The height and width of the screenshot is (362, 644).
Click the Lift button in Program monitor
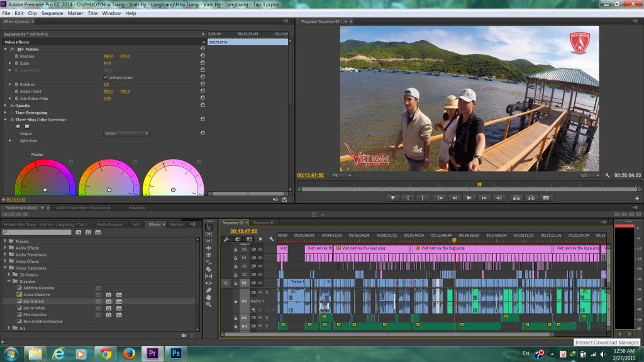click(516, 198)
